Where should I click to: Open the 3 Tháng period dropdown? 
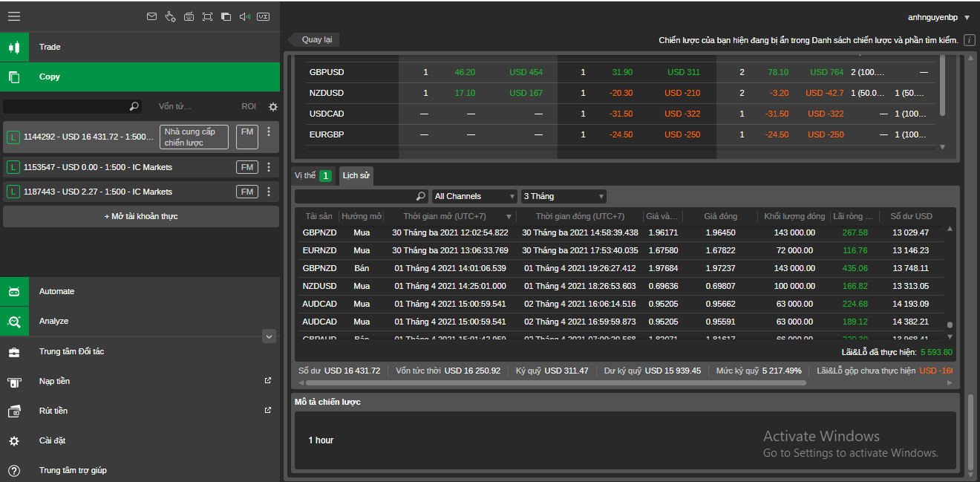pos(563,196)
